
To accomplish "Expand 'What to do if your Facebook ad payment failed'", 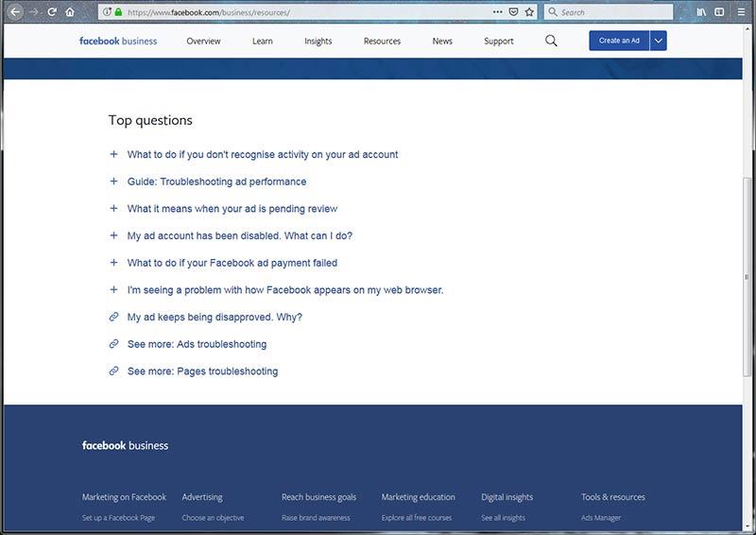I will 232,263.
